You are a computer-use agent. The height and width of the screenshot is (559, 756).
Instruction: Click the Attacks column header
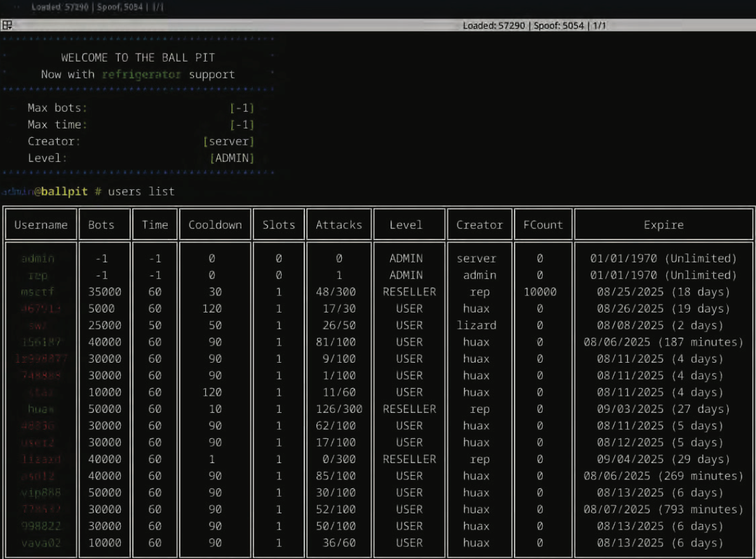point(339,225)
